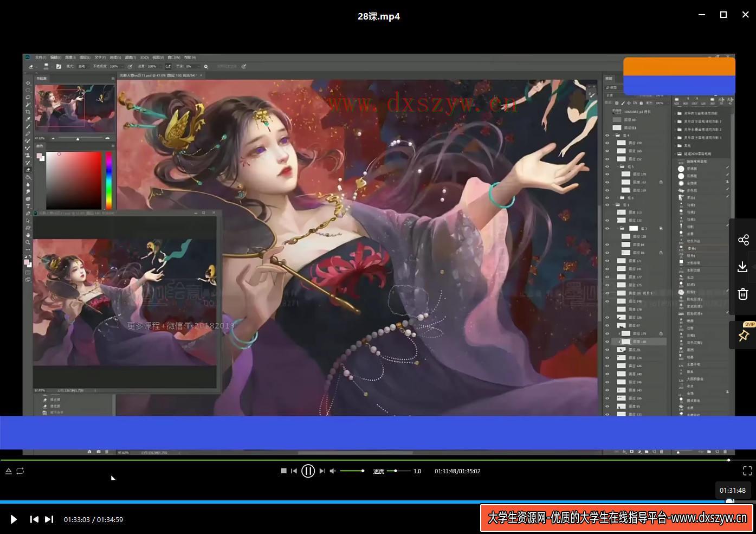756x534 pixels.
Task: Toggle eye icon for layer 图层 159
Action: pos(608,143)
